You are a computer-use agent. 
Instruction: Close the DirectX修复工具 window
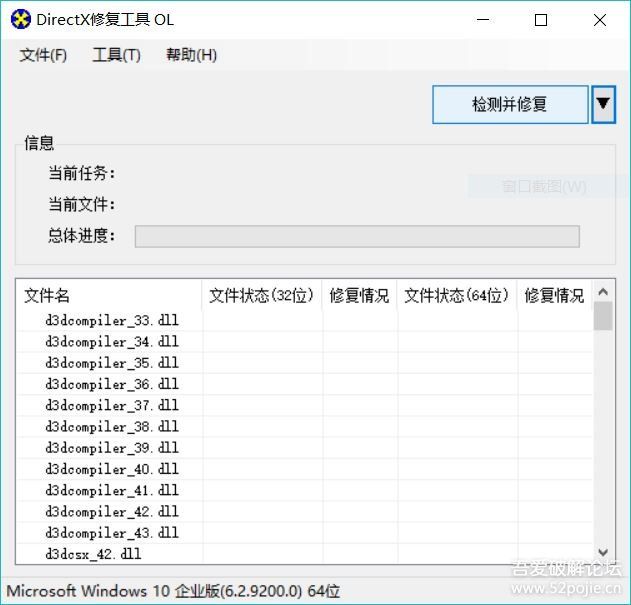[600, 20]
